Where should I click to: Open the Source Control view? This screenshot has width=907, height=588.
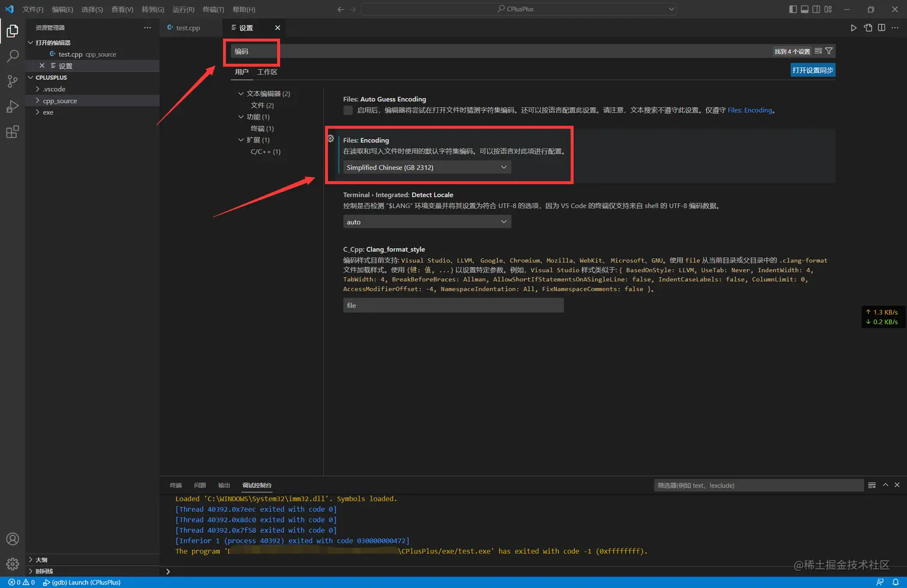pos(13,82)
